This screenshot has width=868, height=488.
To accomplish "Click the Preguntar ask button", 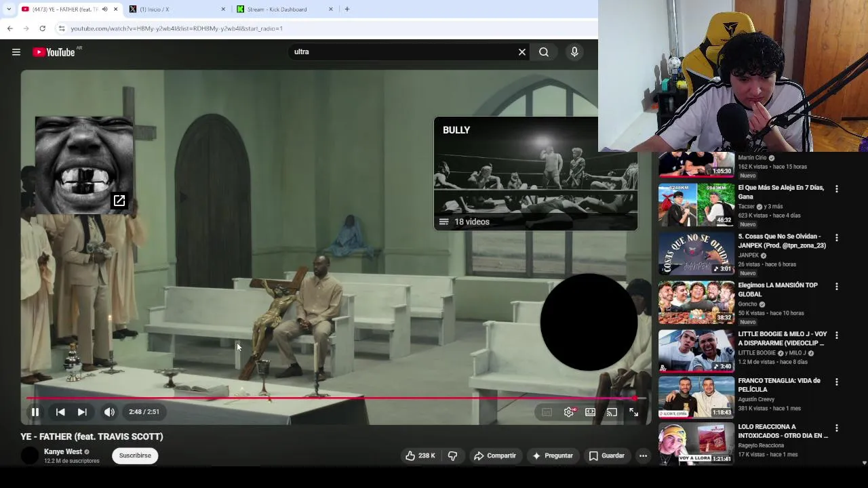I will [x=553, y=455].
